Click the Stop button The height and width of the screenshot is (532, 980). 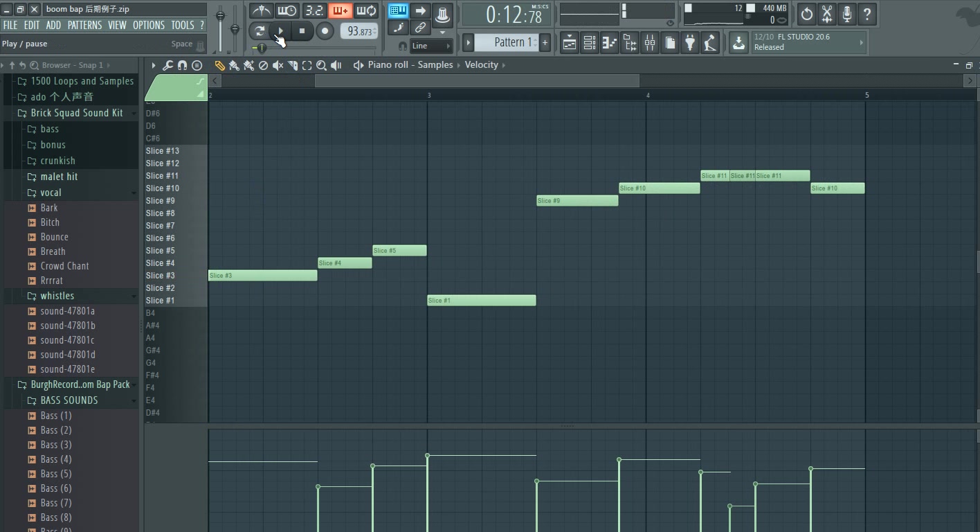tap(302, 30)
